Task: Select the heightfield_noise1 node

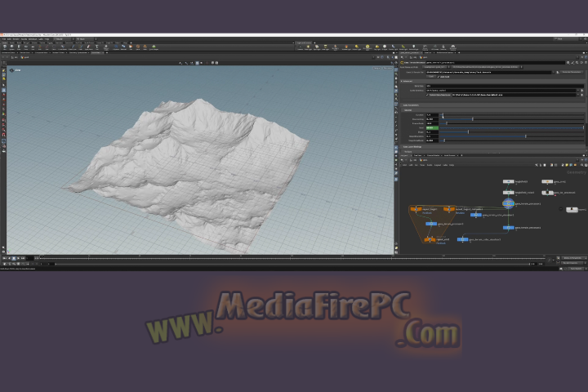Action: pos(509,193)
